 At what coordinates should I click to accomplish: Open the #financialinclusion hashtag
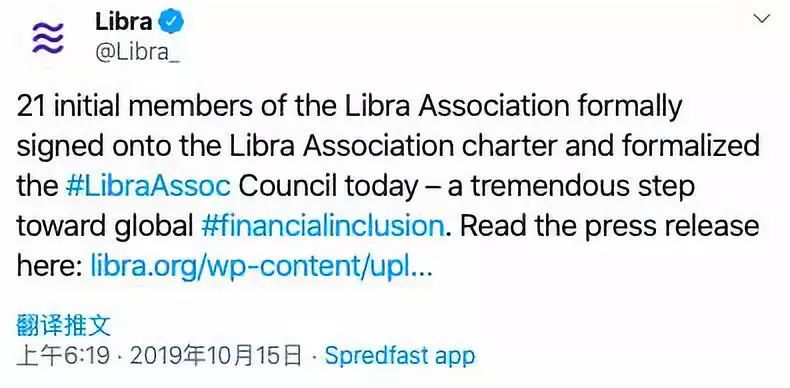tap(322, 226)
